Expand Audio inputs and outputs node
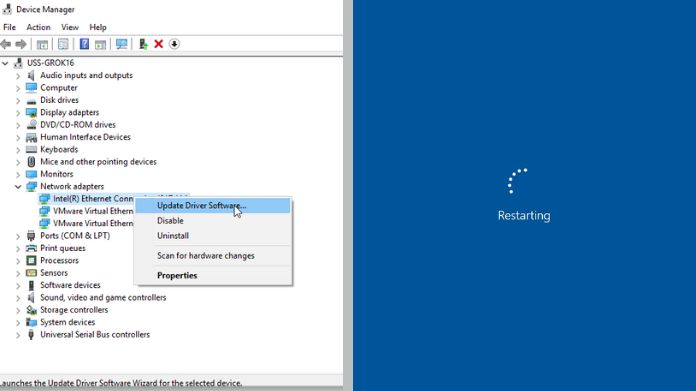696x391 pixels. [x=18, y=76]
